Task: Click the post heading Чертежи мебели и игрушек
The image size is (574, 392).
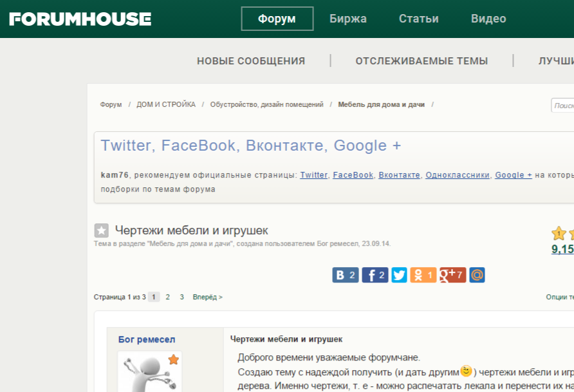Action: 286,339
